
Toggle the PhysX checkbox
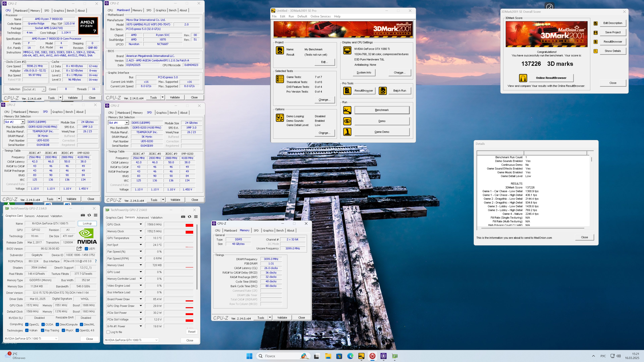pyautogui.click(x=63, y=330)
